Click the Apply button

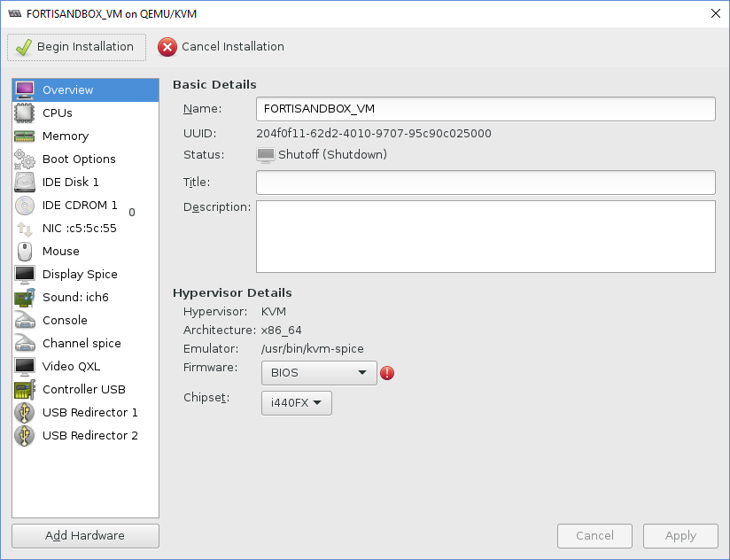(680, 536)
